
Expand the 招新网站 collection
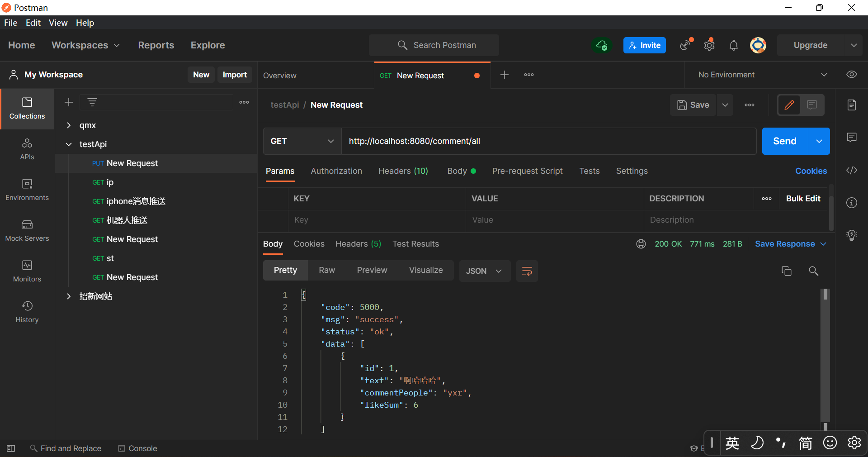(x=69, y=296)
